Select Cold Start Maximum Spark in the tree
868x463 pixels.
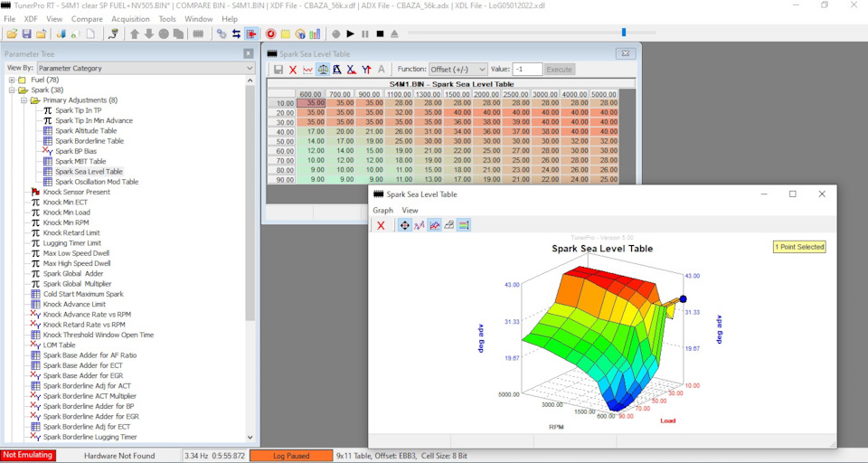83,294
